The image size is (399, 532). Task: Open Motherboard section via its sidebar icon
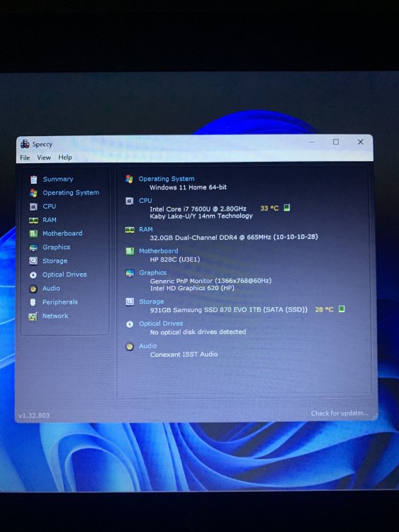[x=33, y=234]
